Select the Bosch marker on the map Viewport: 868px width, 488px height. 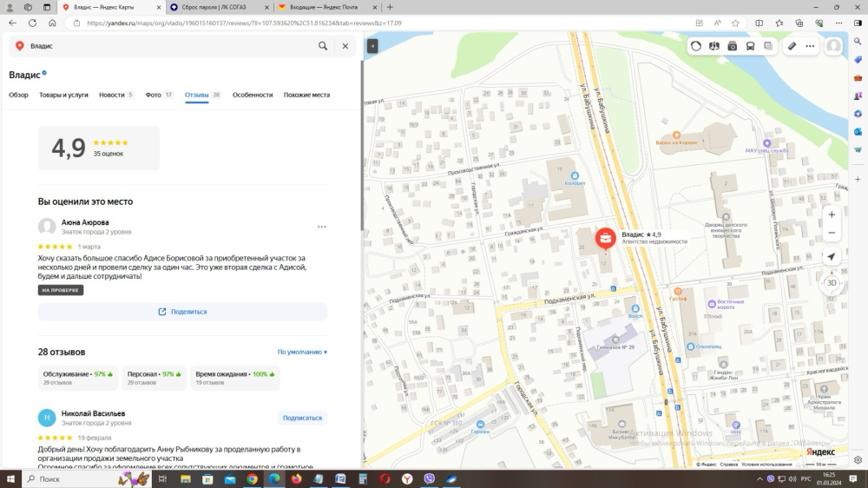pos(635,309)
